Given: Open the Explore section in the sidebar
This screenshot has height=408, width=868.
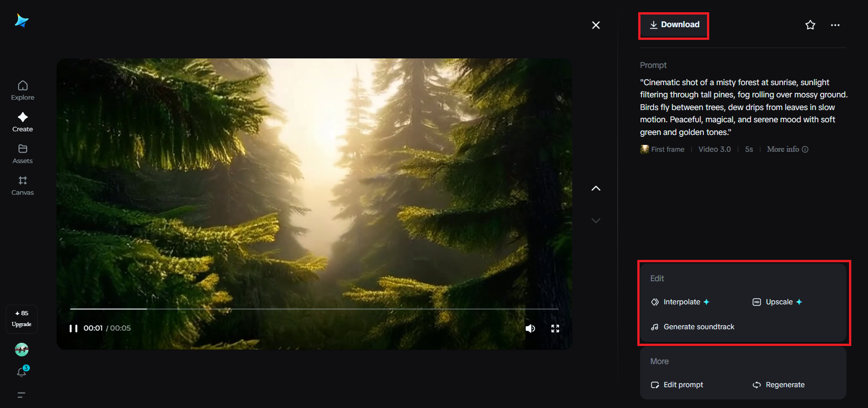Looking at the screenshot, I should coord(22,90).
